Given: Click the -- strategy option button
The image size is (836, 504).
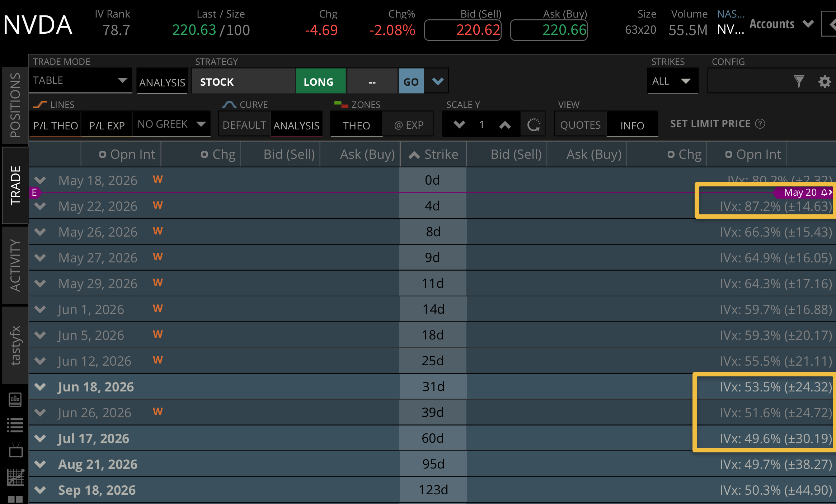Looking at the screenshot, I should (x=372, y=81).
